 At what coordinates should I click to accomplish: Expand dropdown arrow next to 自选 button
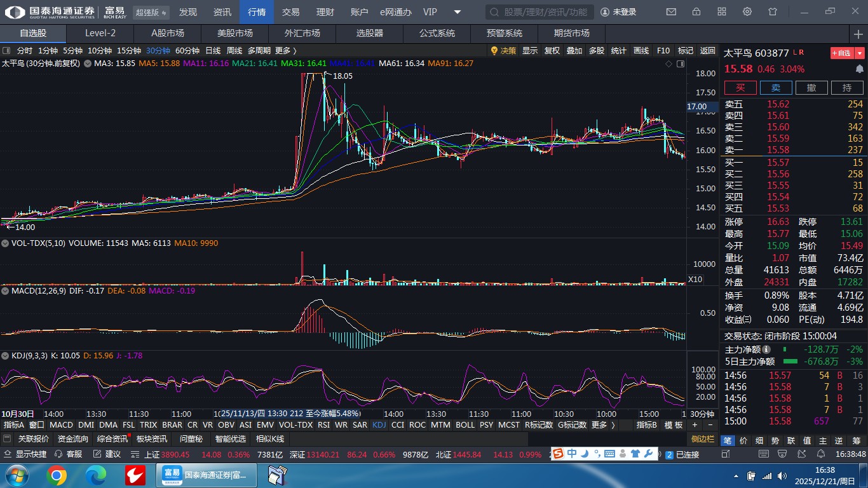[860, 53]
